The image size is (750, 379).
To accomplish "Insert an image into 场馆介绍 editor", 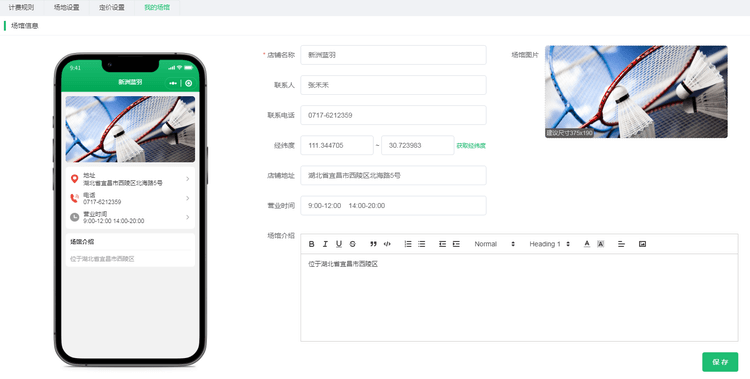I will click(642, 244).
